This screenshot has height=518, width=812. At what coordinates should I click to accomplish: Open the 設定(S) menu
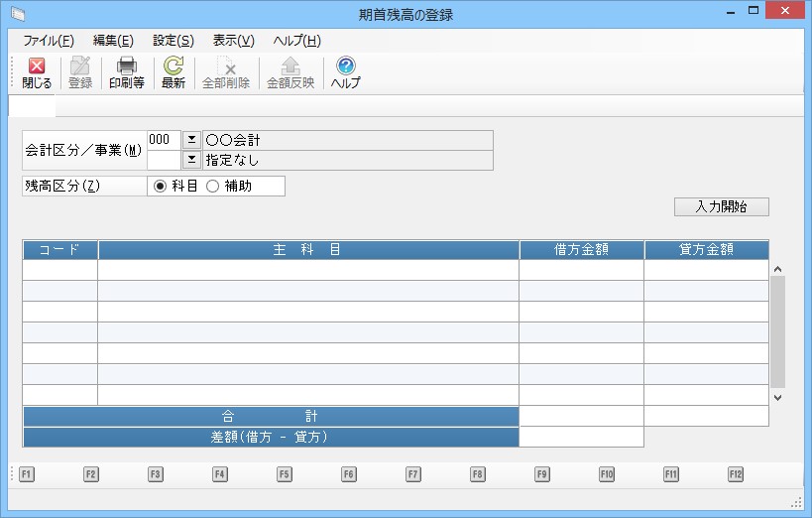point(174,41)
